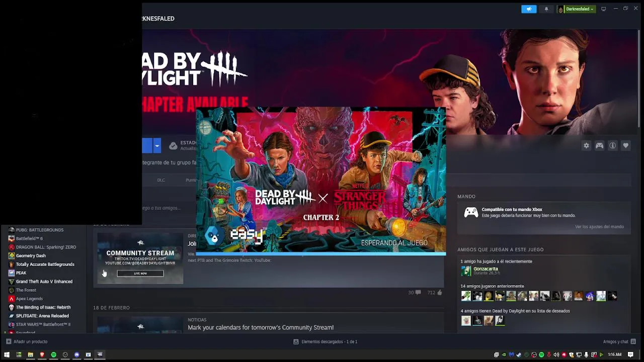Select PEAK in the library list

(21, 273)
